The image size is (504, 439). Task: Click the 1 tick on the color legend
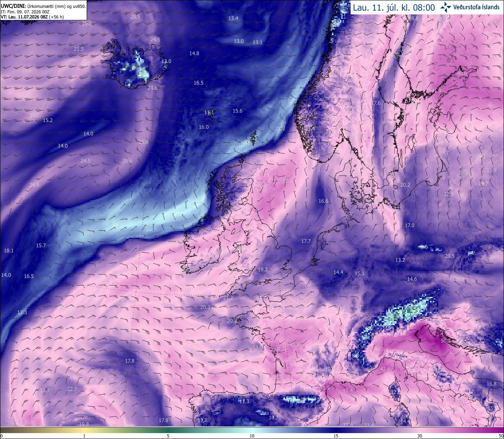(84, 436)
